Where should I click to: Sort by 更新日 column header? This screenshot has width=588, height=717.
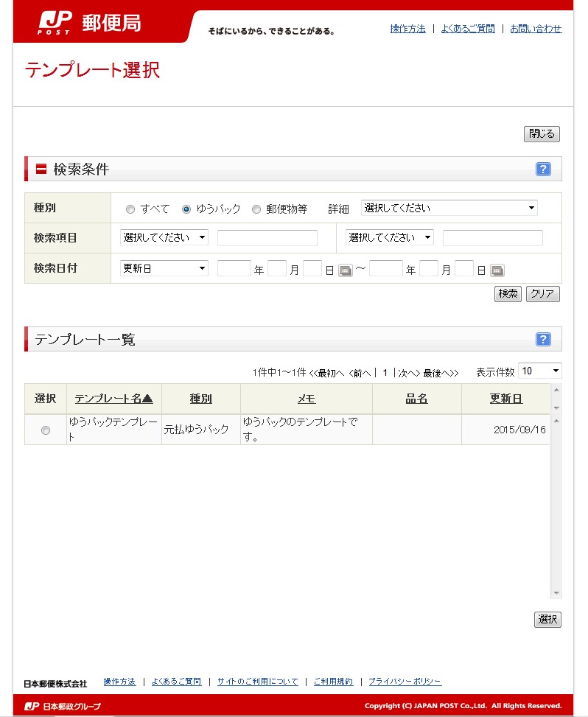tap(505, 399)
